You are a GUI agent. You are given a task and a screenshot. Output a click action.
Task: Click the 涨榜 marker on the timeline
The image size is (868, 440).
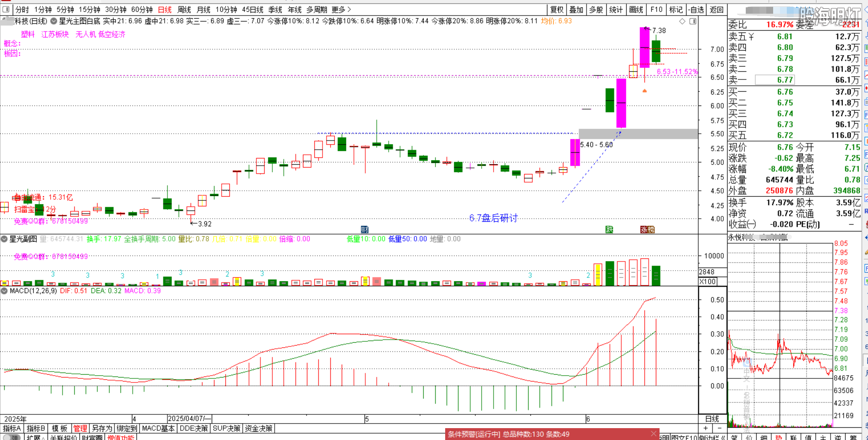coord(647,229)
